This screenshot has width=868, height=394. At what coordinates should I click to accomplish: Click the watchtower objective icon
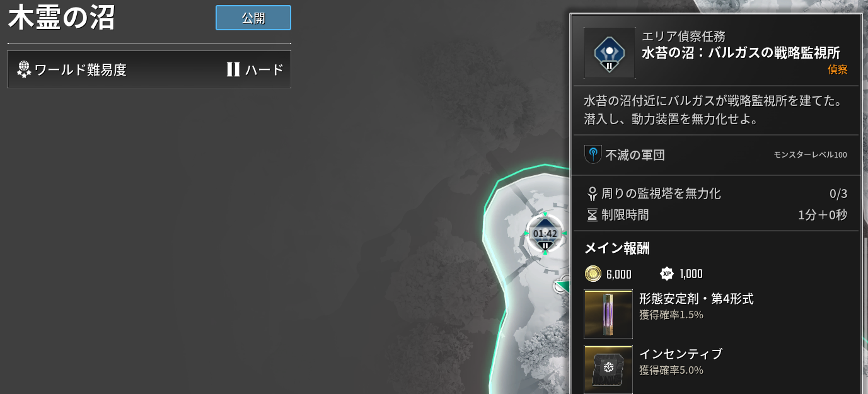click(592, 194)
